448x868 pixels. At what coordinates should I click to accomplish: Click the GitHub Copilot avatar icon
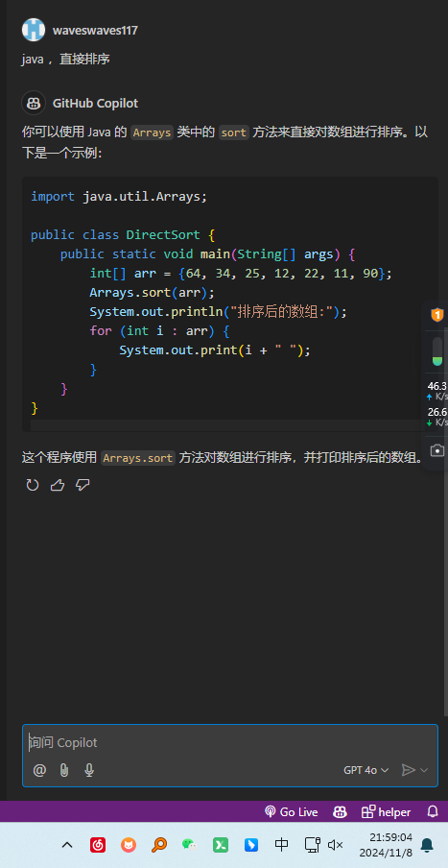click(34, 103)
